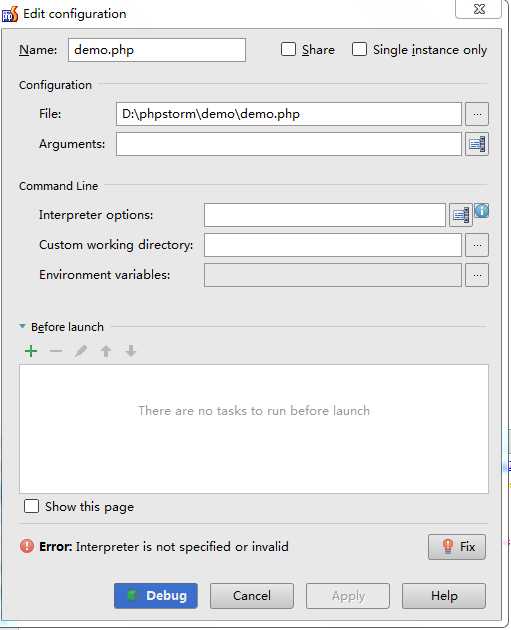Click the move-down arrow icon
This screenshot has height=630, width=511.
pyautogui.click(x=131, y=351)
